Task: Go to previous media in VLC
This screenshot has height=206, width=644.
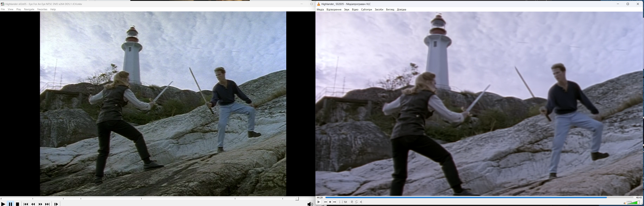Action: 325,202
